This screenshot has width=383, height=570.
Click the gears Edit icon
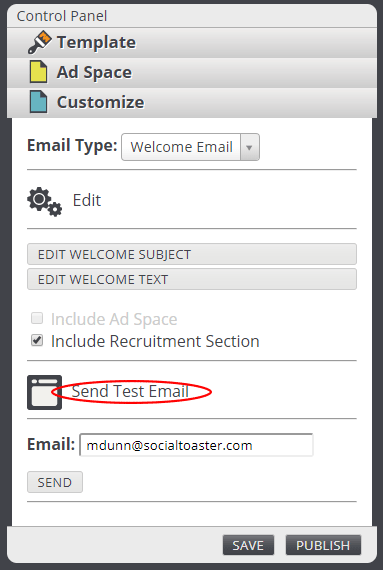point(44,202)
